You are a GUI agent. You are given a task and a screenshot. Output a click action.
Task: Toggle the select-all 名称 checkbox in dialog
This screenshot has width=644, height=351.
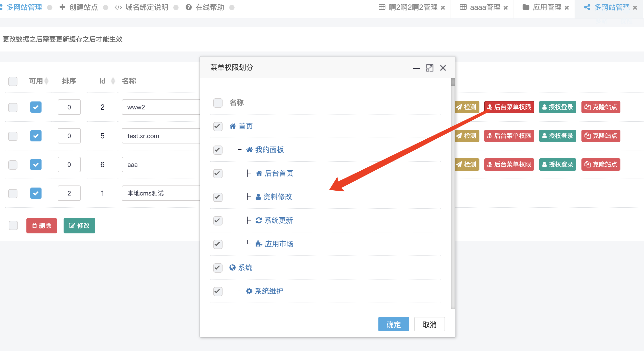(218, 103)
